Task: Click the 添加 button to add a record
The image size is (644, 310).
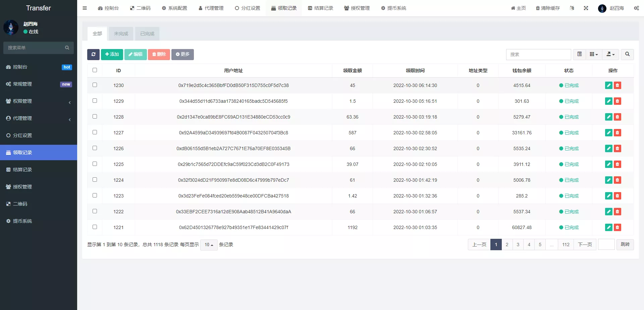Action: [x=112, y=54]
